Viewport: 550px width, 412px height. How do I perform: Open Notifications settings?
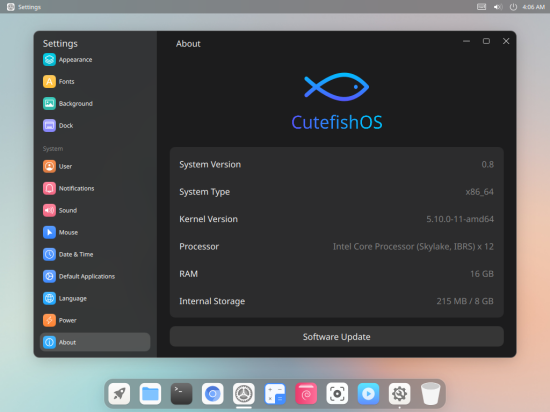click(x=95, y=188)
